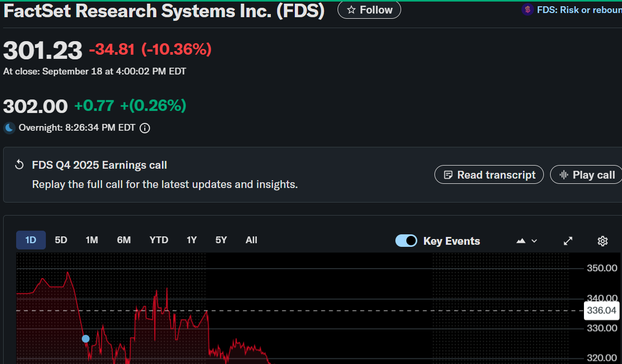This screenshot has height=364, width=622.
Task: Click the At close September 18 timestamp
Action: click(94, 71)
